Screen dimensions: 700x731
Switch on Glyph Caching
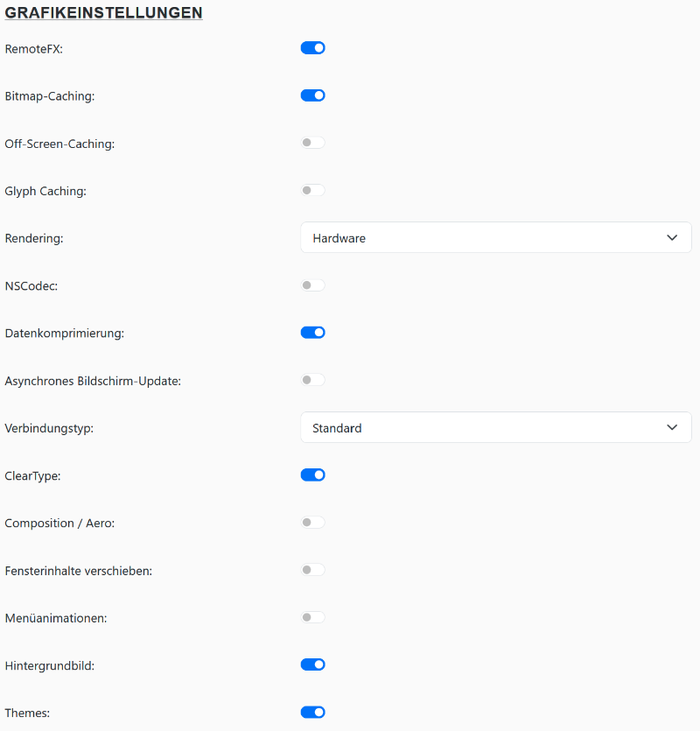point(312,190)
